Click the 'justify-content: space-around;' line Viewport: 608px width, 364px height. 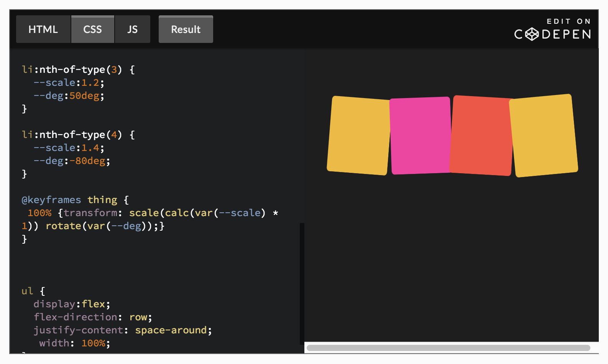(123, 330)
